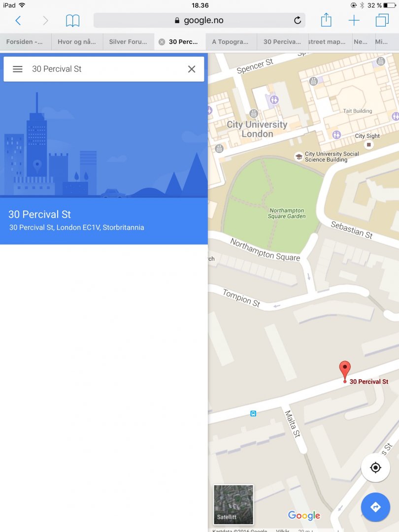
Task: Switch to Satellitt map view
Action: click(233, 504)
